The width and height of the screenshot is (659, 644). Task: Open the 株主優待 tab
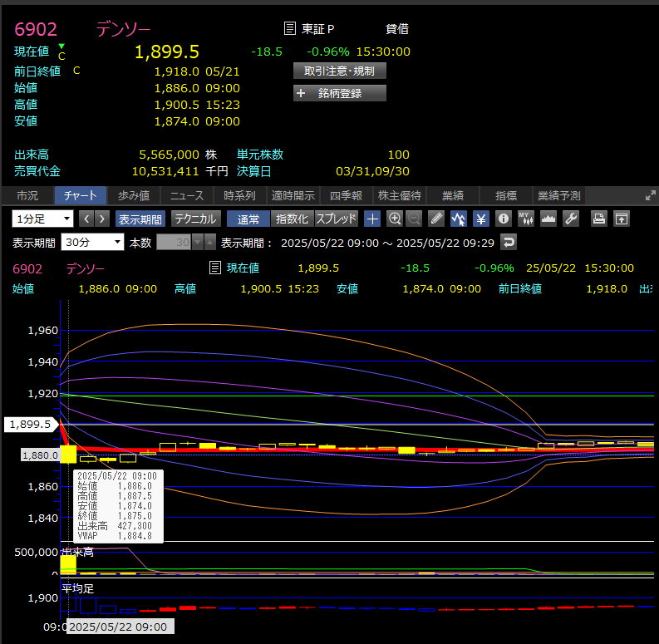(399, 195)
